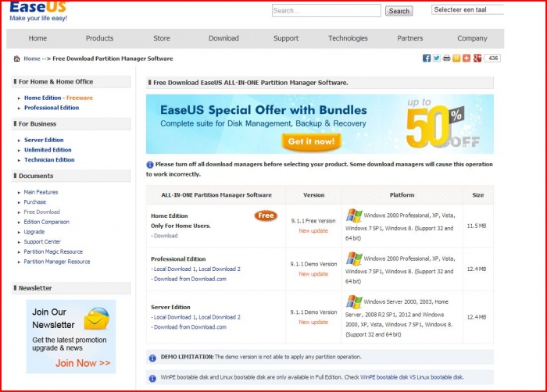Open Support Center document link
547x392 pixels.
pyautogui.click(x=42, y=242)
